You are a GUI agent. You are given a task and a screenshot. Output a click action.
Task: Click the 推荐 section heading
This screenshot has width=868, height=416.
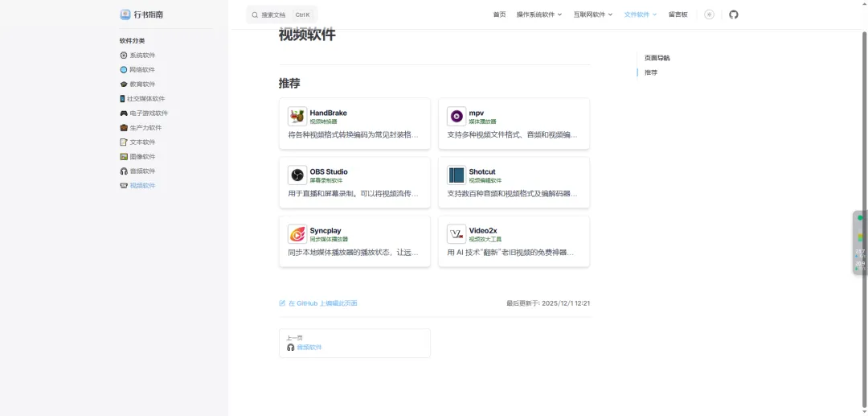[x=289, y=84]
